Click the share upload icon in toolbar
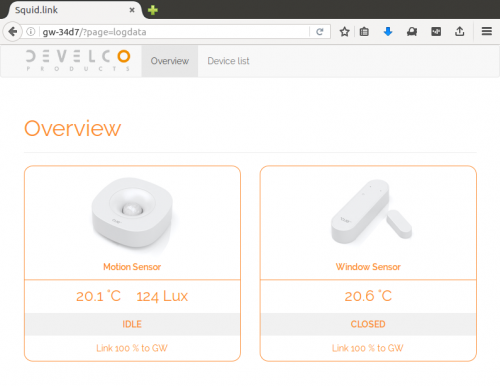Viewport: 500px width, 386px height. (x=460, y=32)
